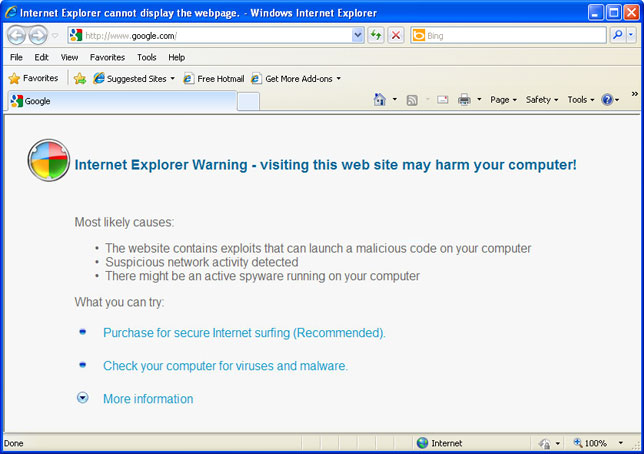The height and width of the screenshot is (454, 644).
Task: Expand the More information arrow icon
Action: pyautogui.click(x=83, y=398)
